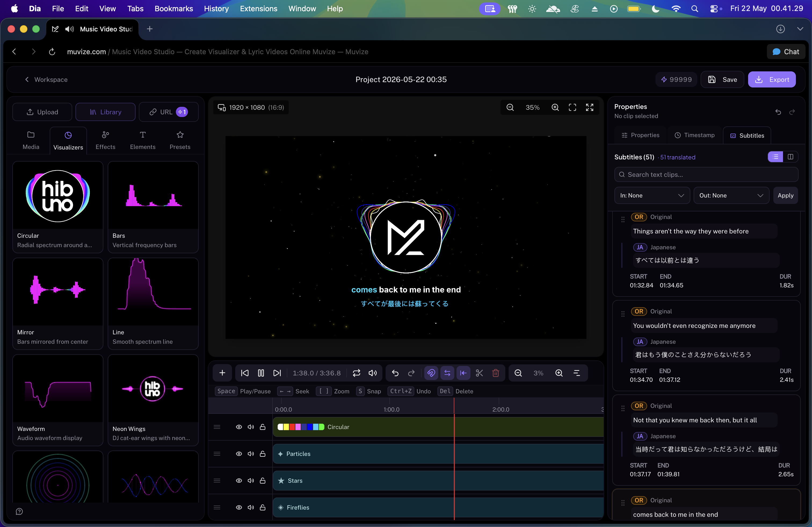Hide the Circular track
The width and height of the screenshot is (812, 527).
coord(239,427)
